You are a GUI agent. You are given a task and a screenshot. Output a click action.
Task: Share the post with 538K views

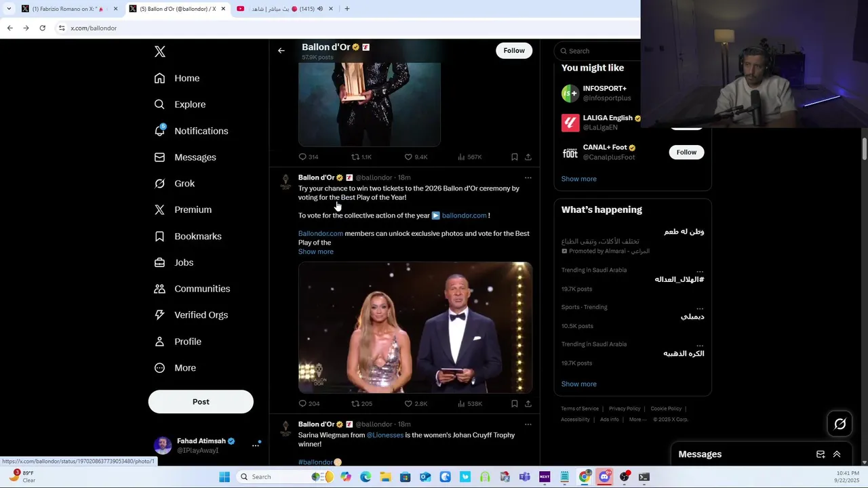point(528,403)
